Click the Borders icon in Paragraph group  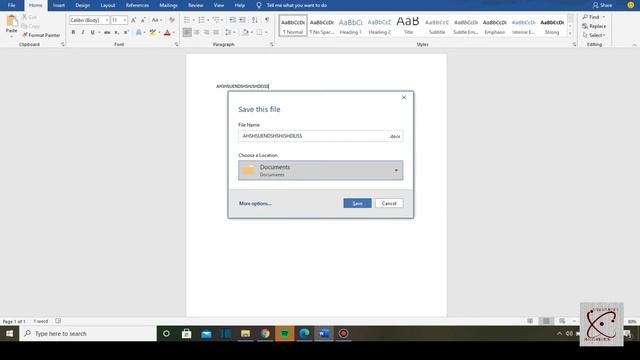click(x=259, y=32)
